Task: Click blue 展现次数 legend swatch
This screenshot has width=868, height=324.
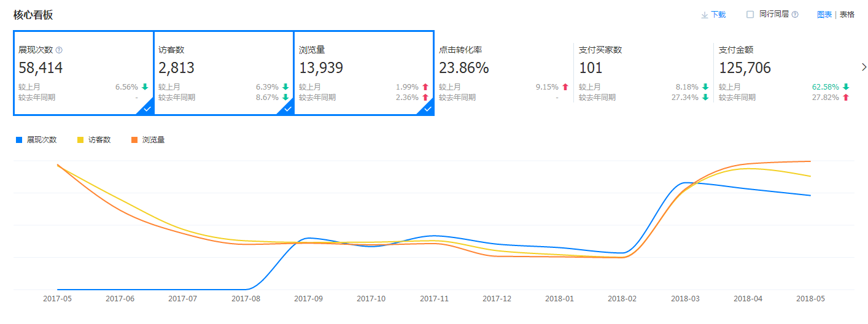Action: (x=18, y=140)
